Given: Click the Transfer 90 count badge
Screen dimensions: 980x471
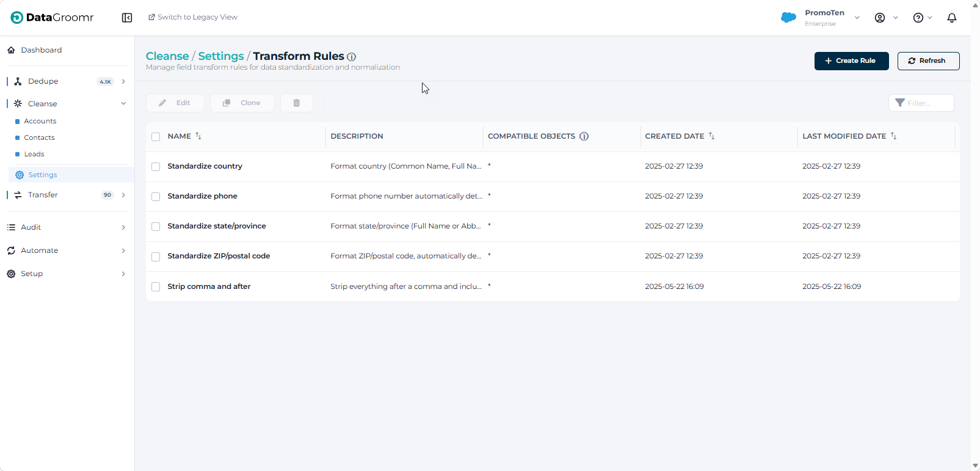Looking at the screenshot, I should point(107,195).
